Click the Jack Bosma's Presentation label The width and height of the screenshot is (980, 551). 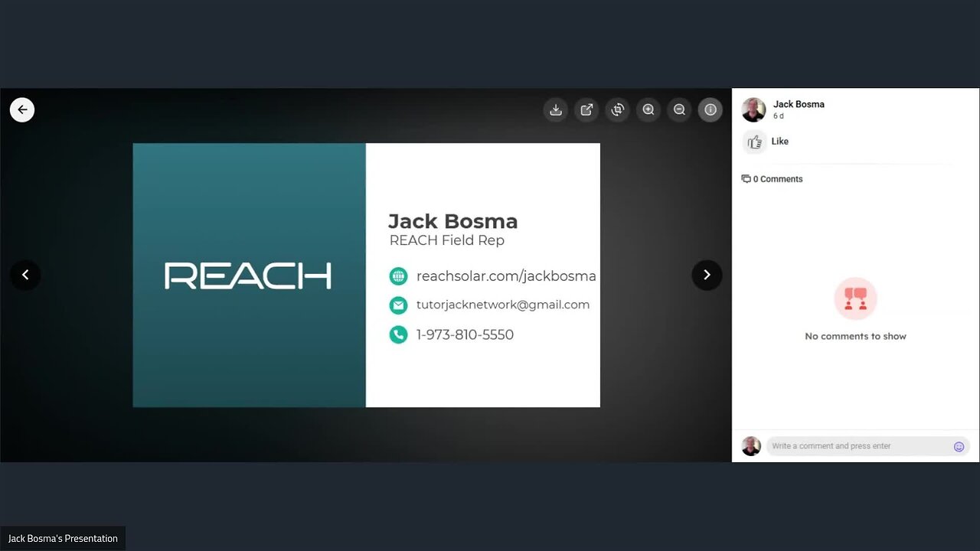click(x=63, y=539)
